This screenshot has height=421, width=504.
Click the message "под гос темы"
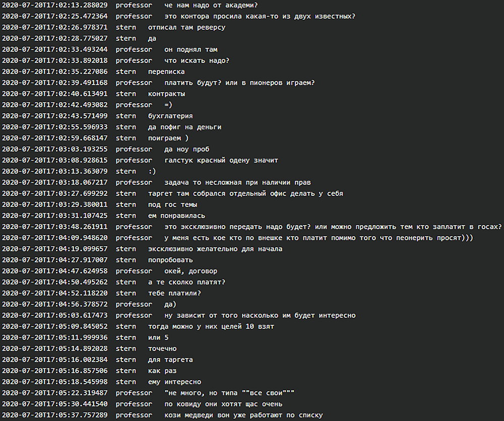[x=172, y=204]
